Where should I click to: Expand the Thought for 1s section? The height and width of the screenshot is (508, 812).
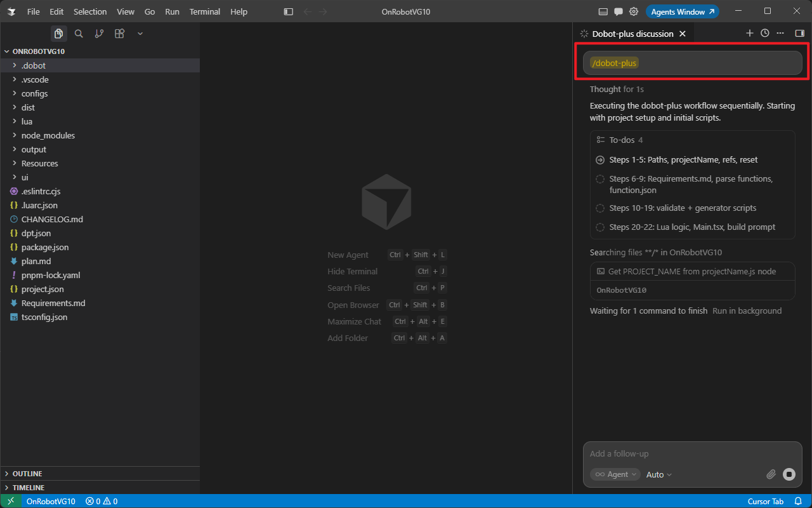[x=617, y=89]
